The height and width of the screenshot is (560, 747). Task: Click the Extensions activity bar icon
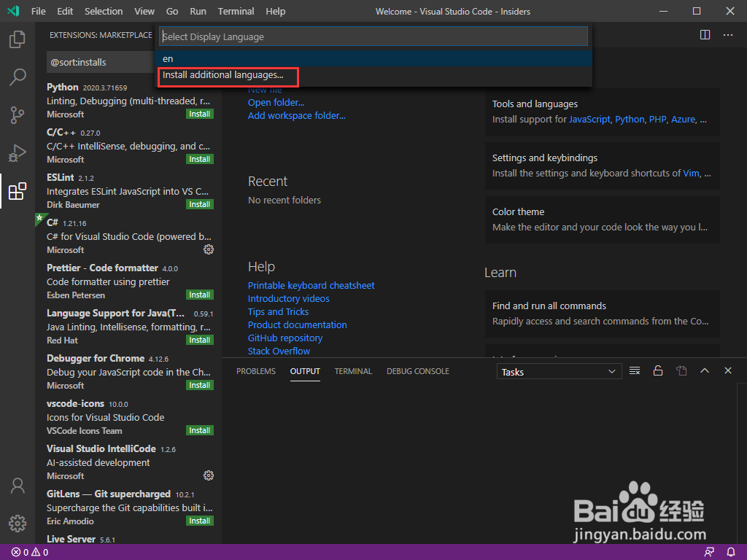18,191
